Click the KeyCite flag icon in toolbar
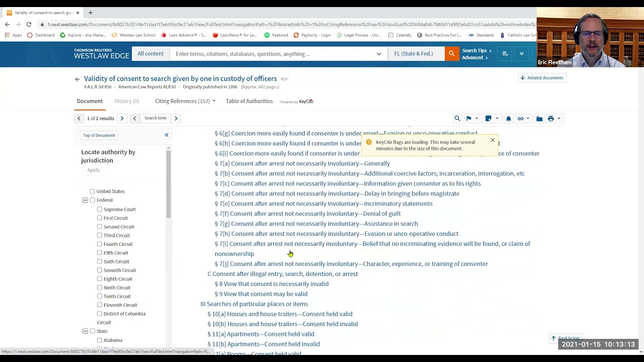Image resolution: width=644 pixels, height=362 pixels. coord(469,119)
